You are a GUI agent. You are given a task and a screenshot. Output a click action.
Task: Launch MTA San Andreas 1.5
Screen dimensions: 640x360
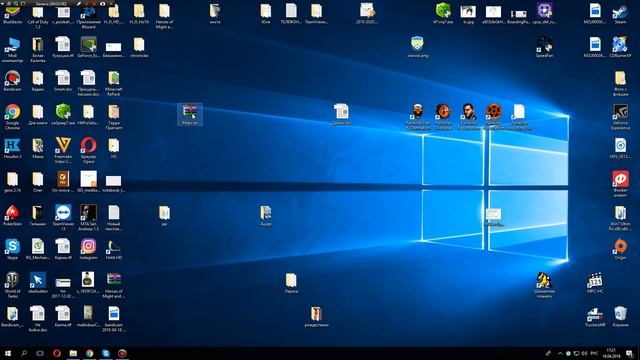coord(88,218)
